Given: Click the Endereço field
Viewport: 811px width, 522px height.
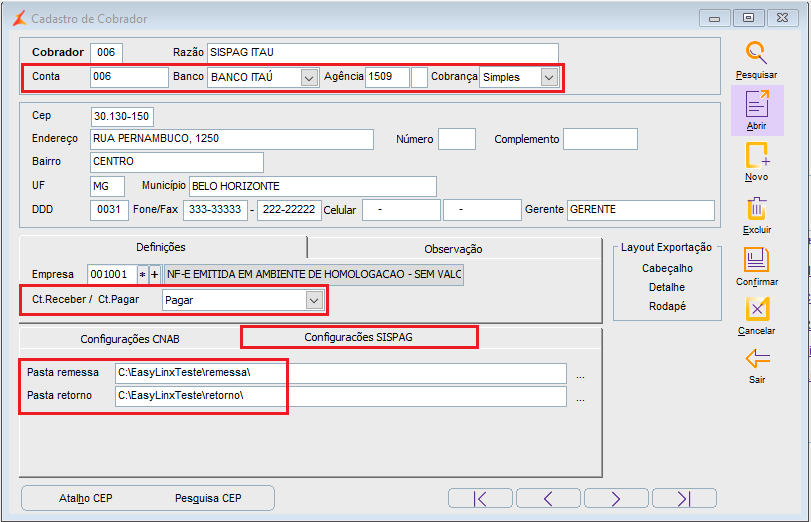Looking at the screenshot, I should coord(232,139).
